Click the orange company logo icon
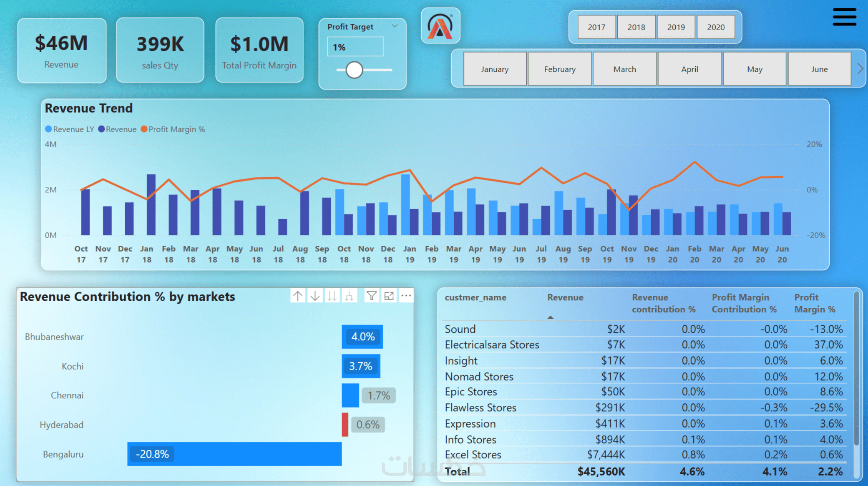 tap(440, 26)
